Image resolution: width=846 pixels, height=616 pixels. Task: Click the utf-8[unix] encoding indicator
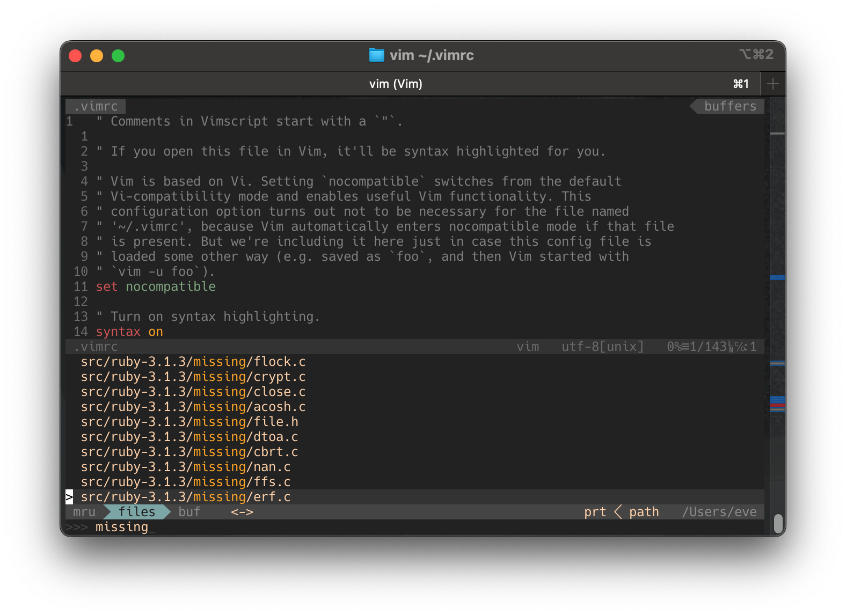[x=603, y=347]
